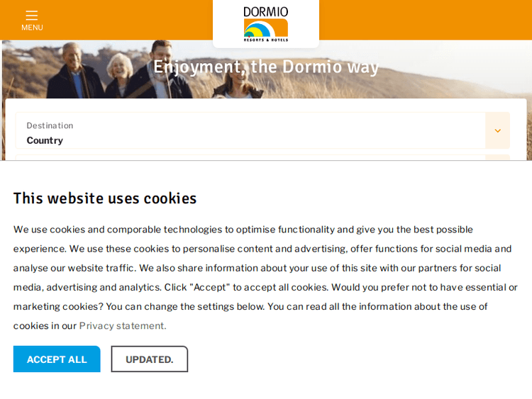Click the rainbow emblem in Dormio logo
Image resolution: width=532 pixels, height=399 pixels.
[x=265, y=30]
